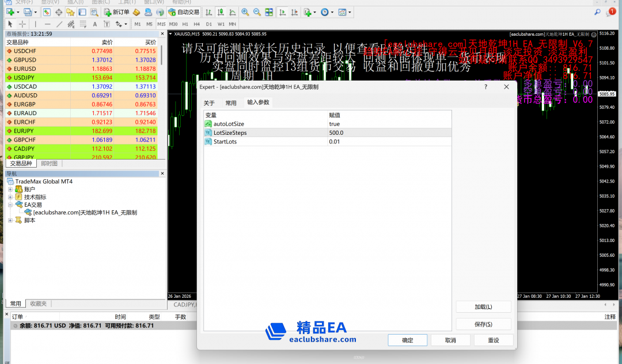Click the zoom out magnifier icon
The height and width of the screenshot is (364, 622).
(x=257, y=12)
